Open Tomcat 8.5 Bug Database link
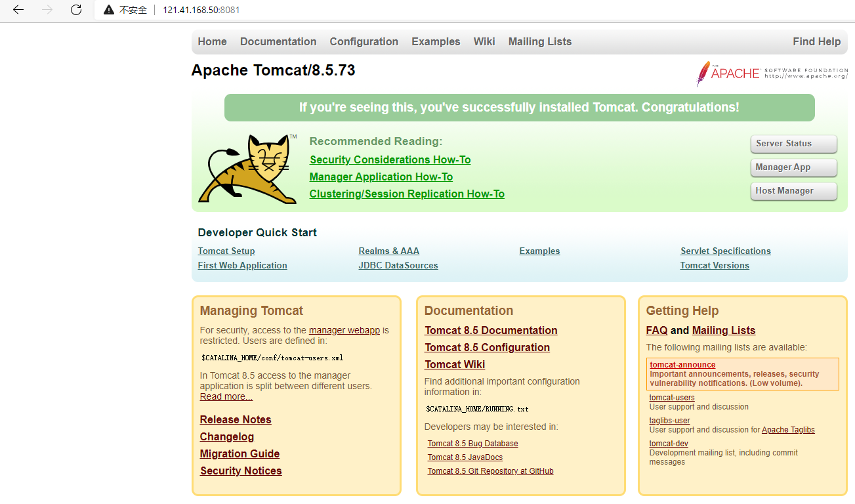Image resolution: width=855 pixels, height=504 pixels. click(x=473, y=444)
